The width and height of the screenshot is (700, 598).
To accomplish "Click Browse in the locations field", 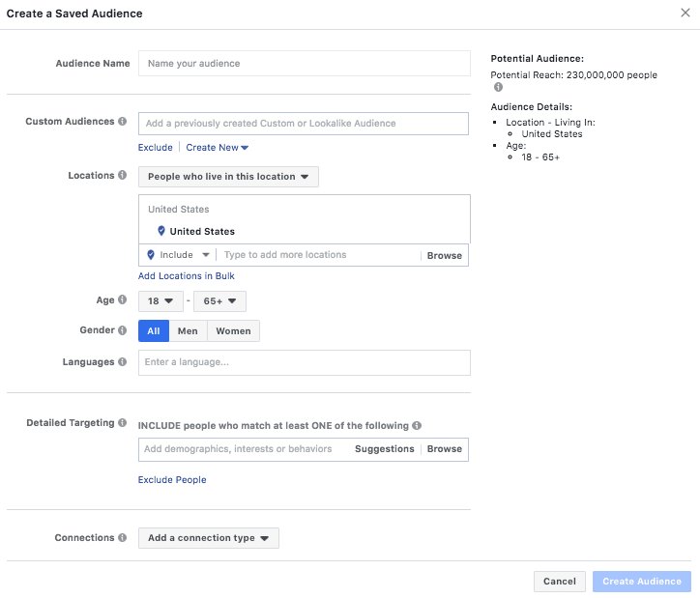I will [x=445, y=255].
